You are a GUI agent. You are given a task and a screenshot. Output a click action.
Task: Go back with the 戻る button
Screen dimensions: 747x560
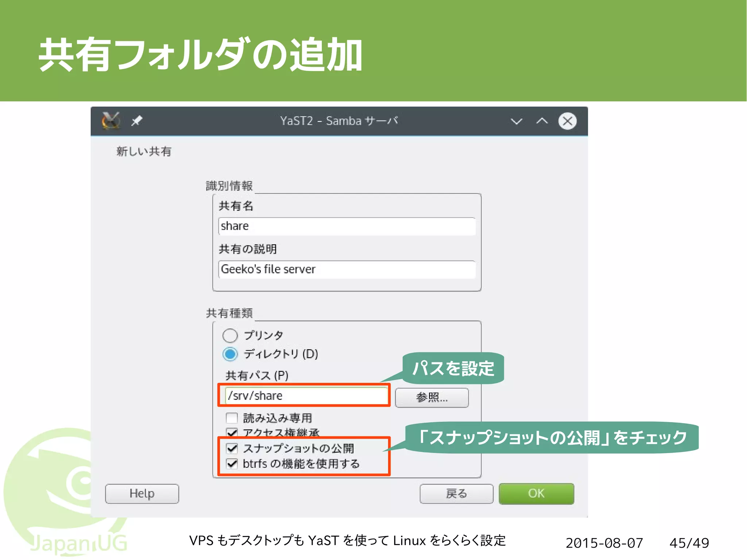tap(456, 494)
